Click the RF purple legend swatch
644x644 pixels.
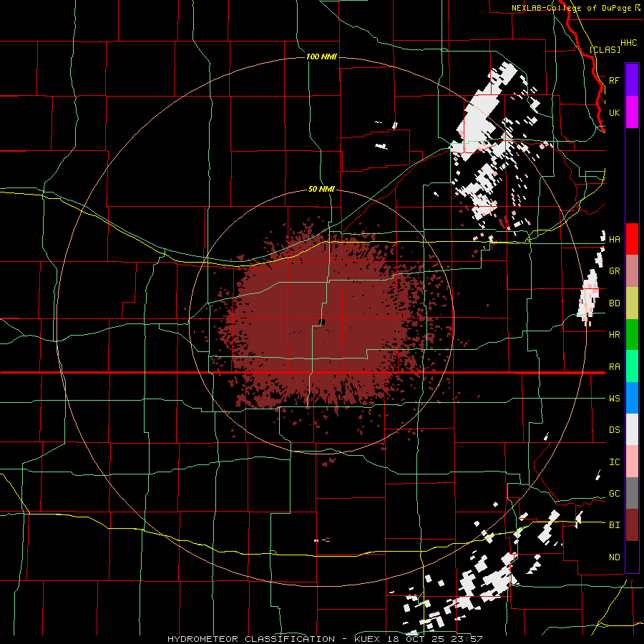pyautogui.click(x=632, y=80)
